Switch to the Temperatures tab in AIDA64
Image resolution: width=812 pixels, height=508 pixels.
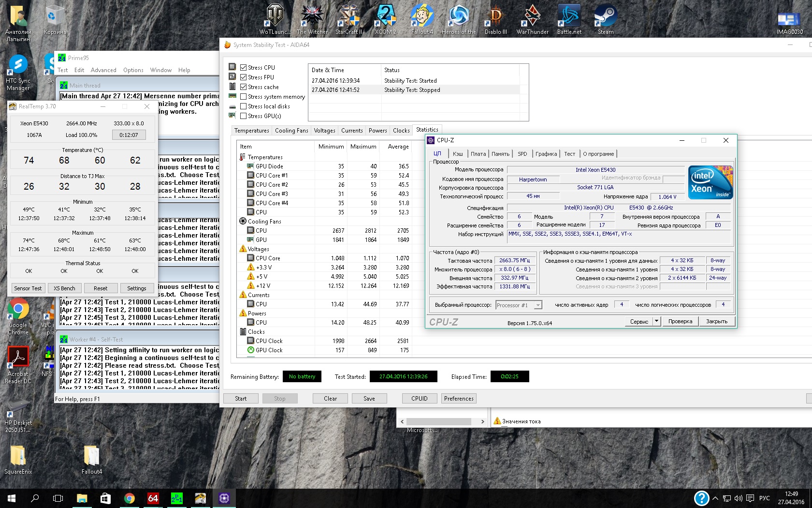(x=251, y=131)
